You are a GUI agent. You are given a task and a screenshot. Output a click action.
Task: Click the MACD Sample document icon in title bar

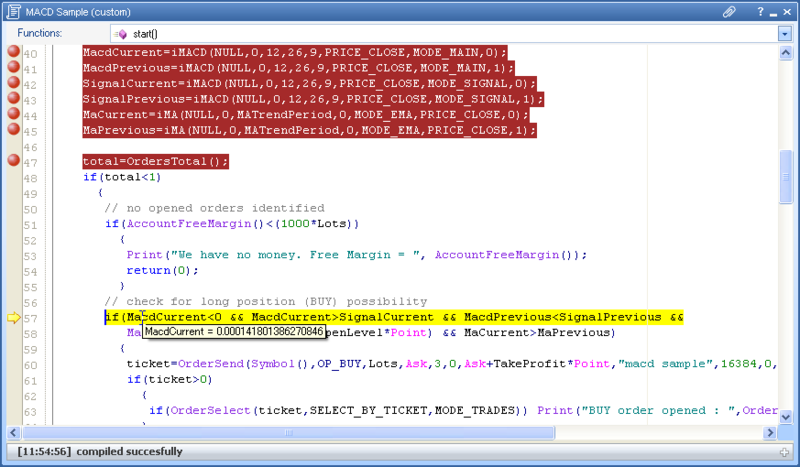tap(14, 12)
